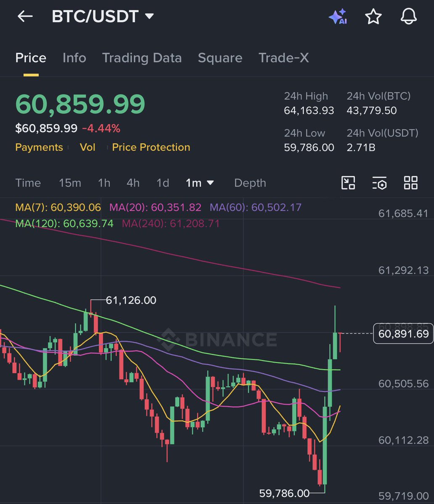Select the 1d chart interval

(163, 183)
